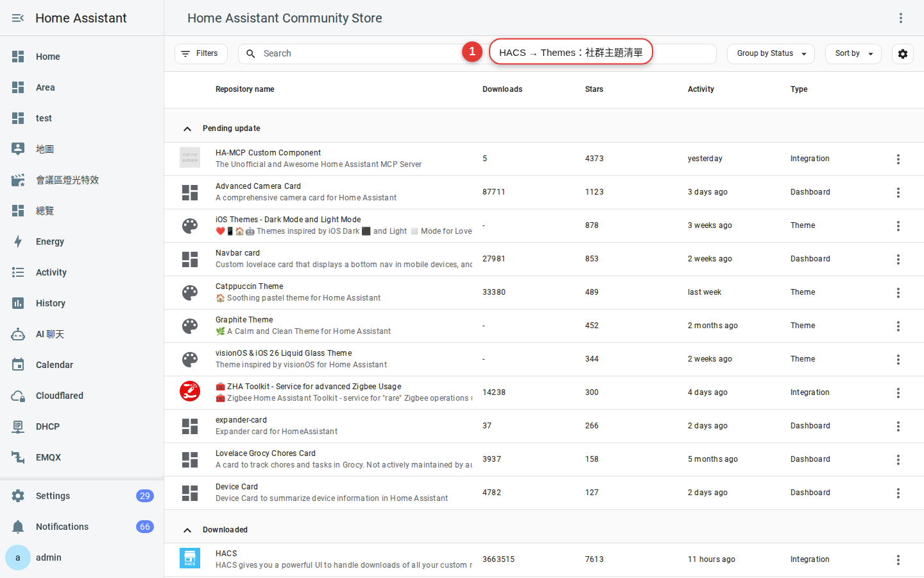Sort by Downloads column header
The height and width of the screenshot is (578, 924).
point(502,89)
